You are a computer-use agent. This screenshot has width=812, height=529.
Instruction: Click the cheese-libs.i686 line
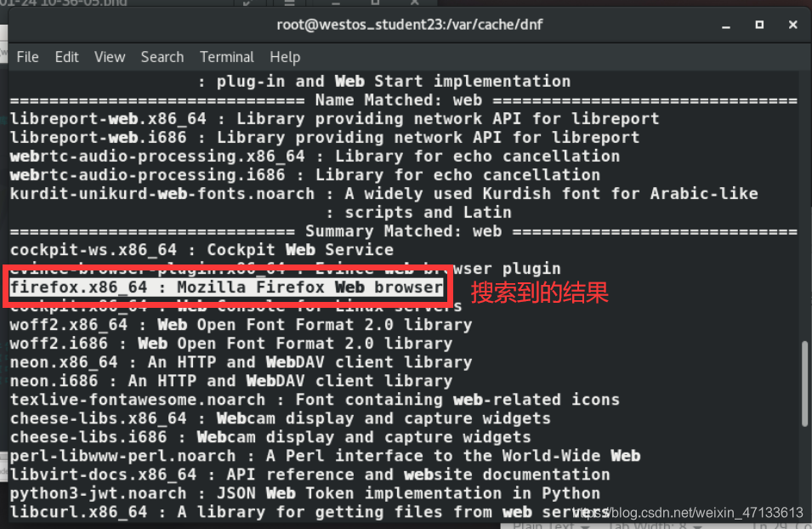coord(270,437)
